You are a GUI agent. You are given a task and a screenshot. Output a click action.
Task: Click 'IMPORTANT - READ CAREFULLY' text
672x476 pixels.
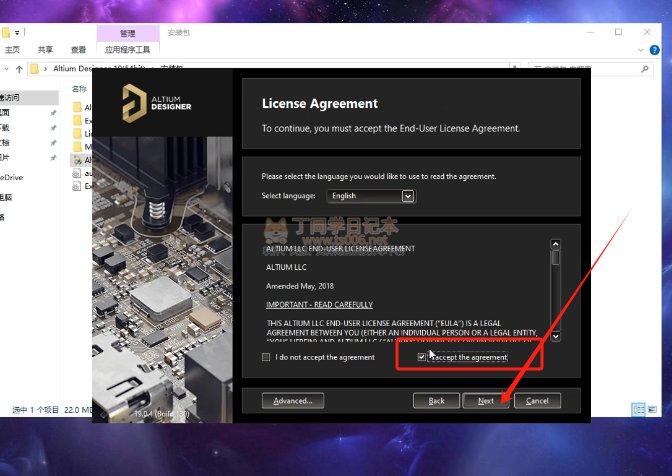coord(319,305)
